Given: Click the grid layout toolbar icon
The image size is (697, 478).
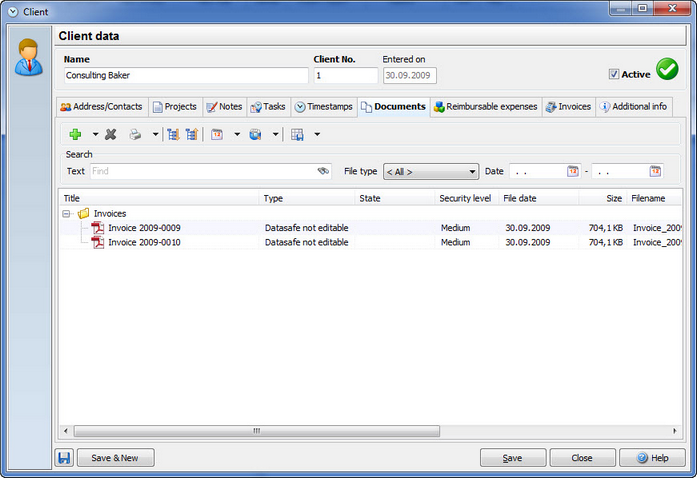Looking at the screenshot, I should 297,134.
